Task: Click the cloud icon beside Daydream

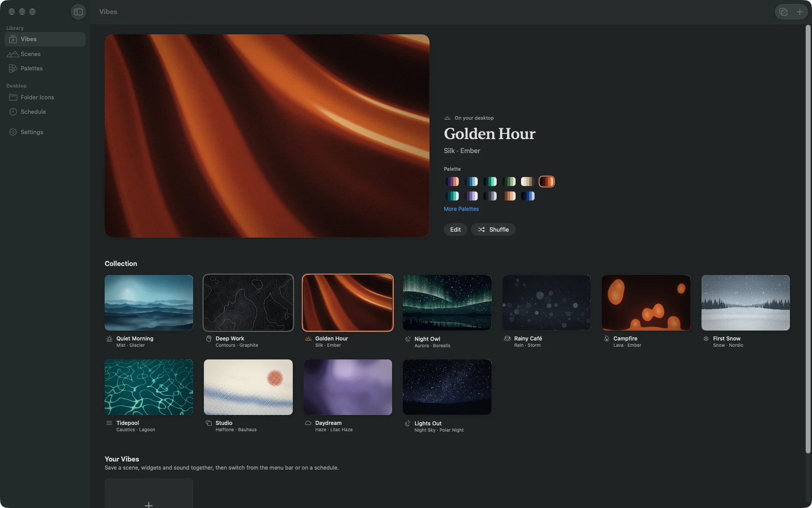Action: (x=308, y=423)
